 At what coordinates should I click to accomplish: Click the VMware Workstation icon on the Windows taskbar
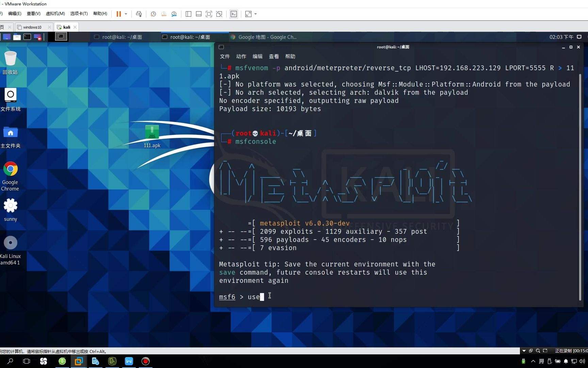pos(79,361)
